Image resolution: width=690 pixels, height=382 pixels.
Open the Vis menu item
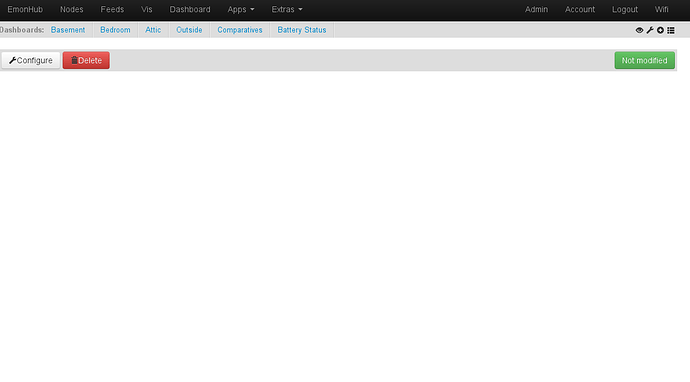click(x=147, y=9)
